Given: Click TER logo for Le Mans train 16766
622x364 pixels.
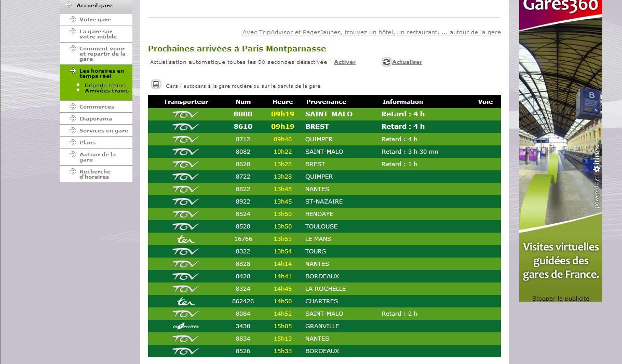Looking at the screenshot, I should click(185, 239).
